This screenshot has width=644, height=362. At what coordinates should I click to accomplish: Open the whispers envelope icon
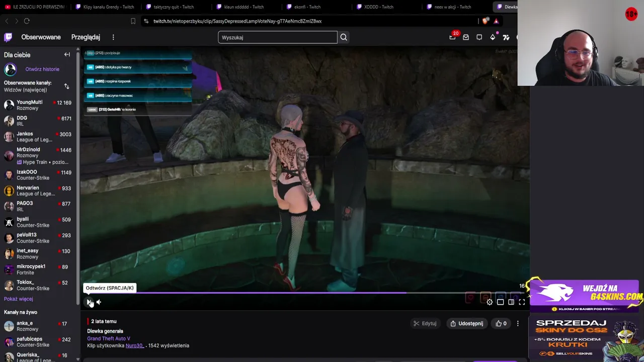pyautogui.click(x=466, y=37)
